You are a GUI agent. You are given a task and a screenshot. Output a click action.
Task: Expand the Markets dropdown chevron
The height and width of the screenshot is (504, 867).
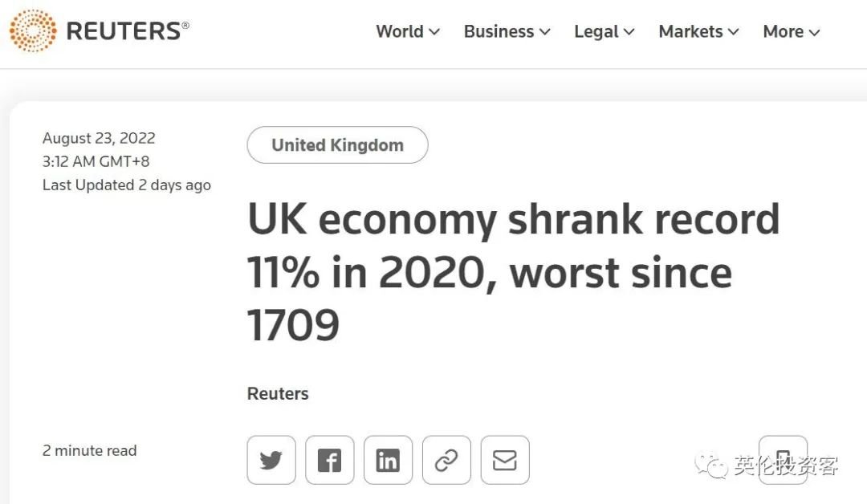(733, 32)
